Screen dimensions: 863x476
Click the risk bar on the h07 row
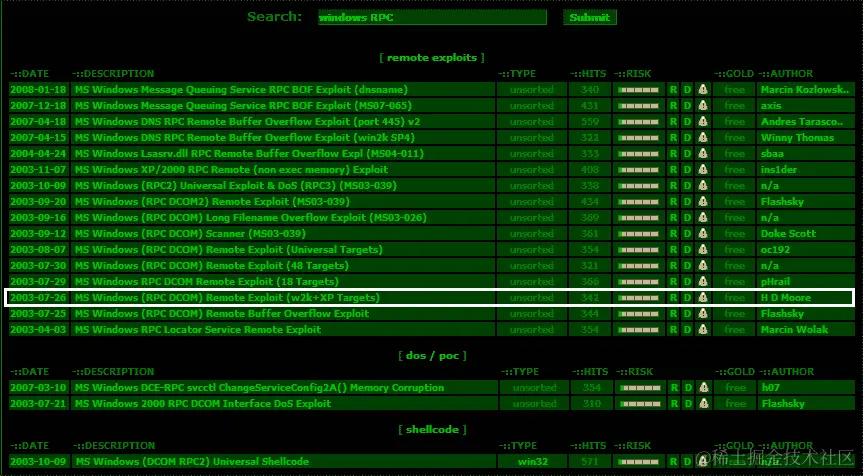(640, 387)
